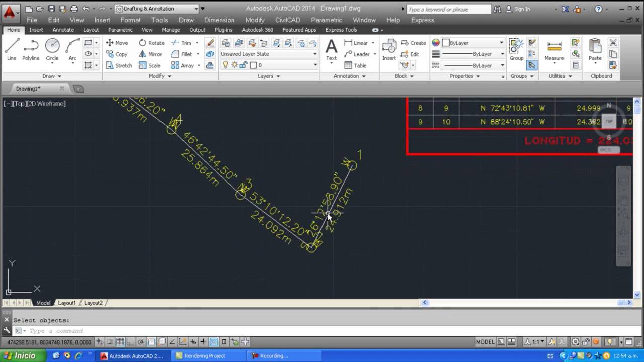The image size is (644, 362).
Task: Click Sign In link
Action: click(522, 9)
